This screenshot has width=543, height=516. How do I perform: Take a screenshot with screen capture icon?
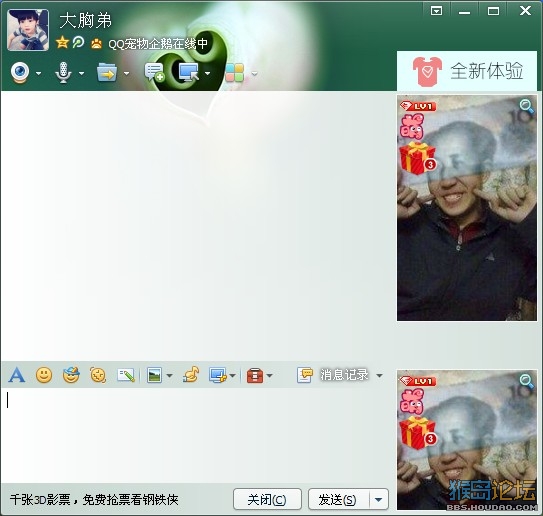(218, 375)
